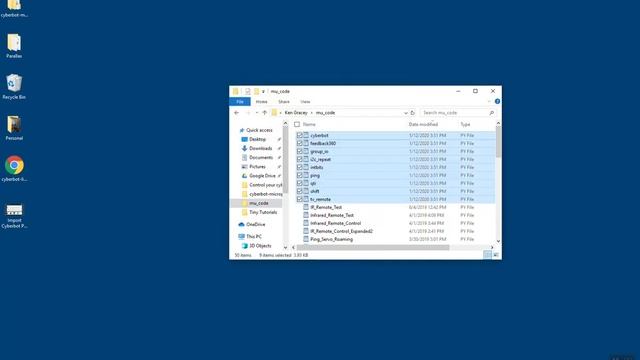This screenshot has width=640, height=360.
Task: Click the horizontal scrollbar in file list
Action: click(373, 247)
